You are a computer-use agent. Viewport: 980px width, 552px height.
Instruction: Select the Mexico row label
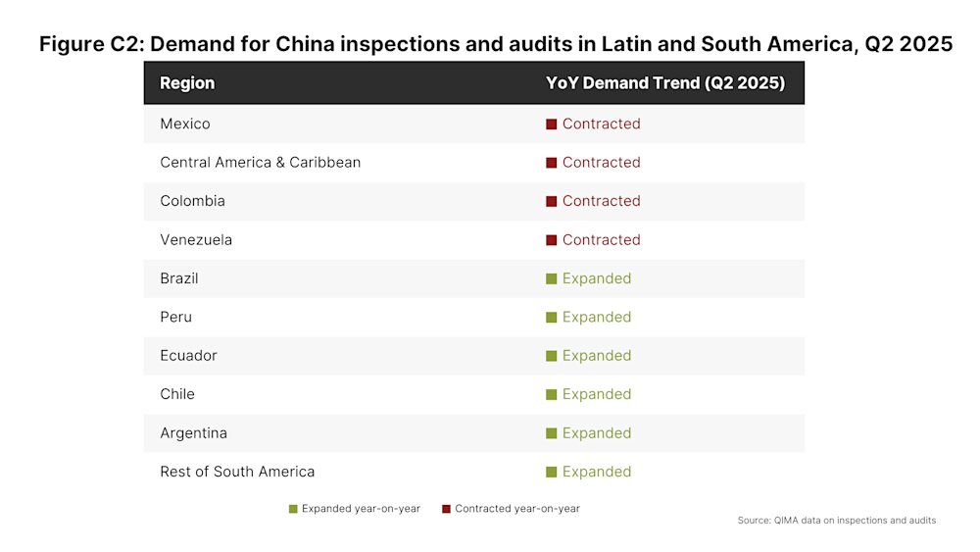(185, 124)
